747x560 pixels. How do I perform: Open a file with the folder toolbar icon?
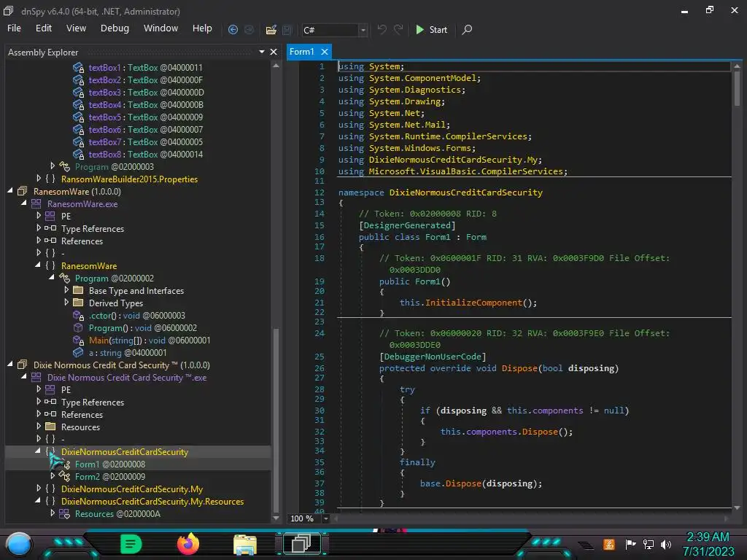(271, 30)
